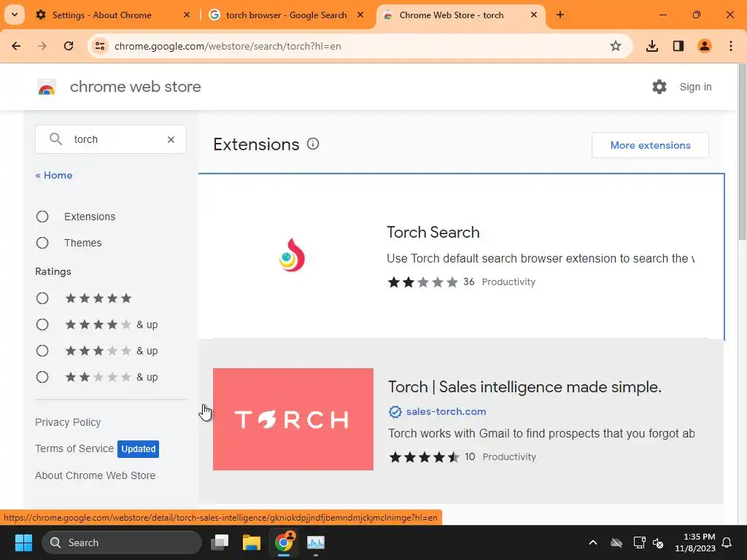Viewport: 747px width, 560px height.
Task: Open Chrome three-dot menu
Action: click(731, 46)
